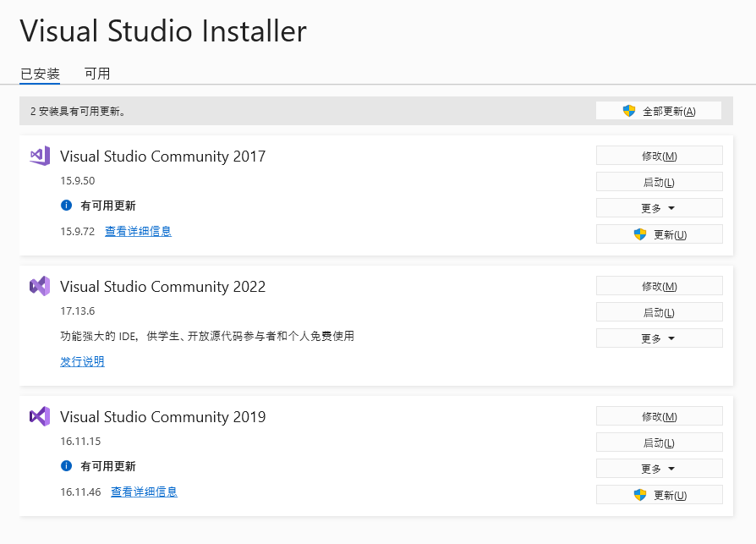This screenshot has height=544, width=756.
Task: Click the shield icon in VS 2019 更新(U) button
Action: click(x=640, y=495)
